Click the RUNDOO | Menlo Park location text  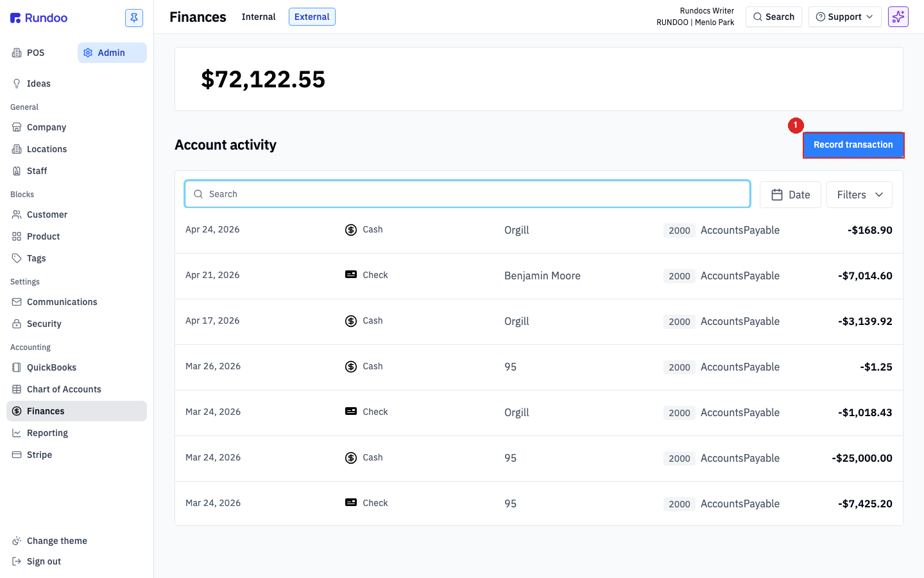pos(695,22)
